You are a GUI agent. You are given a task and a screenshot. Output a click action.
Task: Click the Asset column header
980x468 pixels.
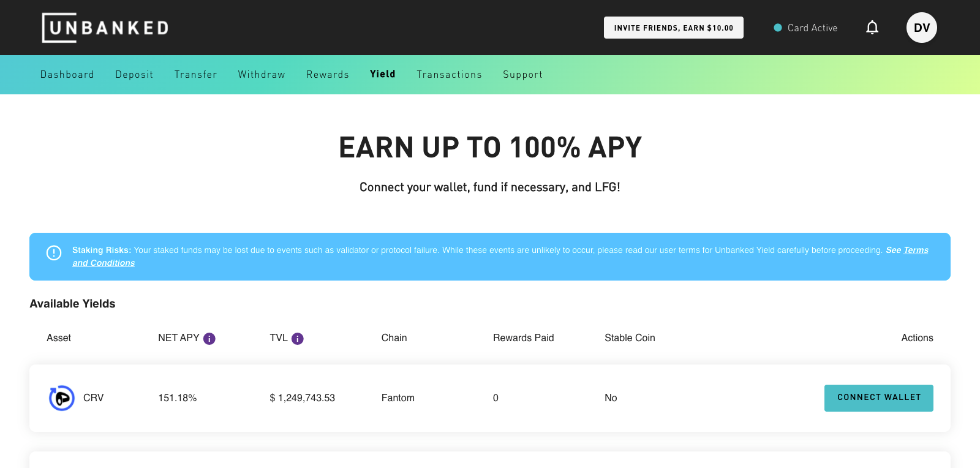pyautogui.click(x=59, y=338)
